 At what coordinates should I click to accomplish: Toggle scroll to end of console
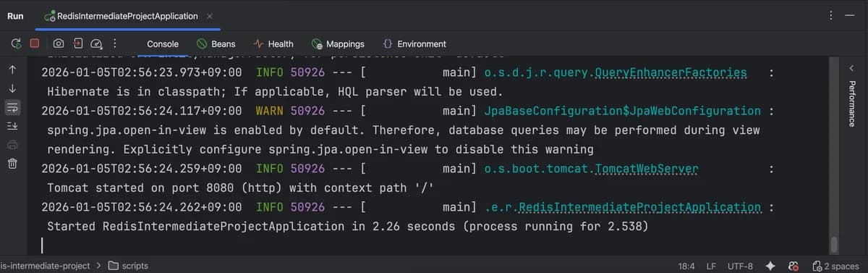(12, 126)
